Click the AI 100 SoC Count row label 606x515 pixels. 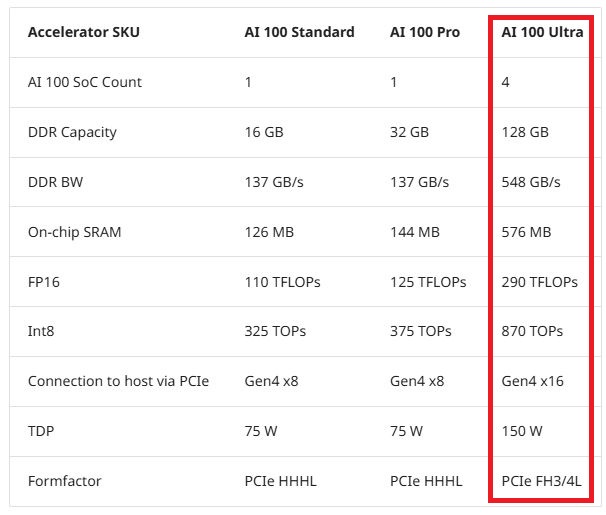[85, 82]
